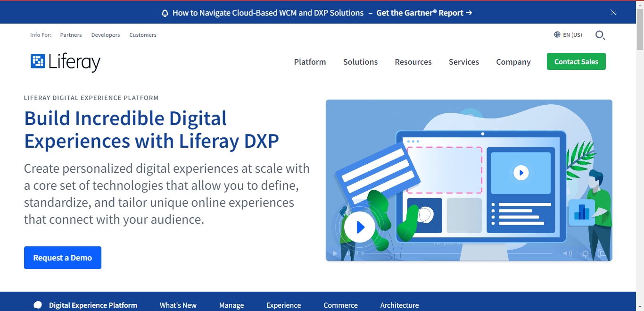This screenshot has height=311, width=644.
Task: Expand the video to fullscreen
Action: (602, 253)
